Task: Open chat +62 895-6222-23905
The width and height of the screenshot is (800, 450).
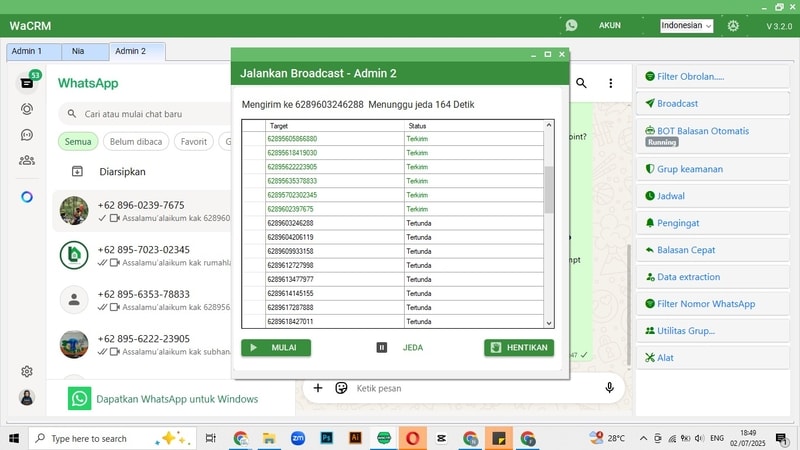Action: pyautogui.click(x=142, y=344)
